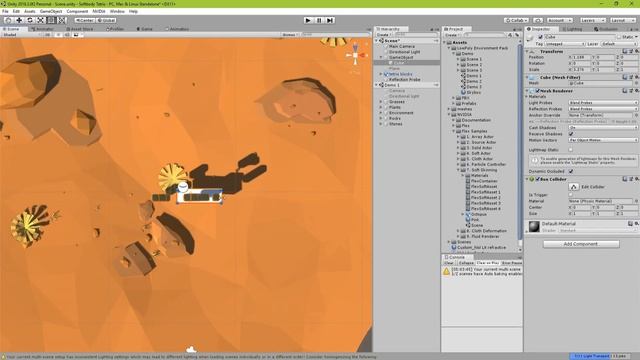Screen dimensions: 640x360
Task: Open Transform help book icon
Action: [625, 51]
